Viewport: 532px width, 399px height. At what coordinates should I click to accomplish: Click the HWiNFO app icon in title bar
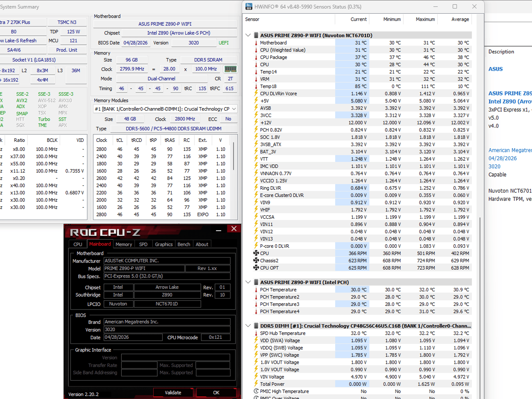coord(249,6)
